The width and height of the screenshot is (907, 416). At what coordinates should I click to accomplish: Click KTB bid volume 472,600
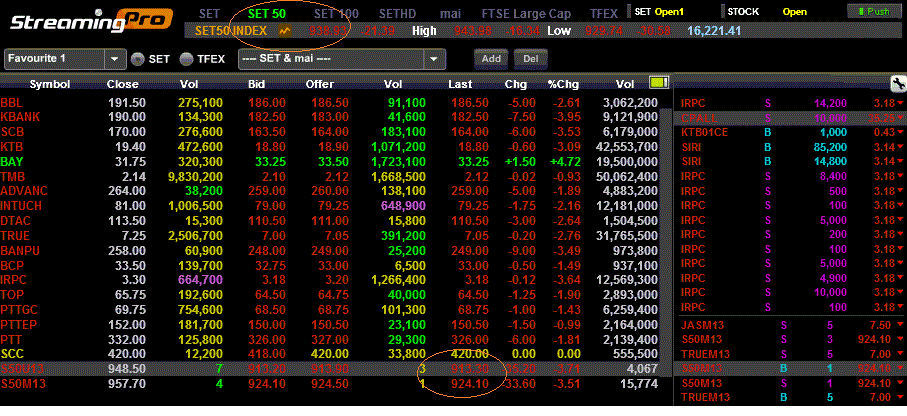(201, 147)
